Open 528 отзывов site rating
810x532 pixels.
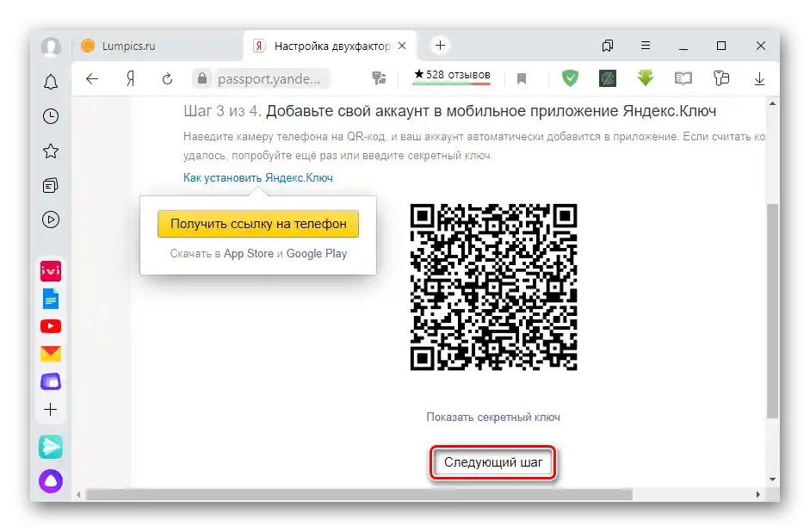[x=452, y=76]
